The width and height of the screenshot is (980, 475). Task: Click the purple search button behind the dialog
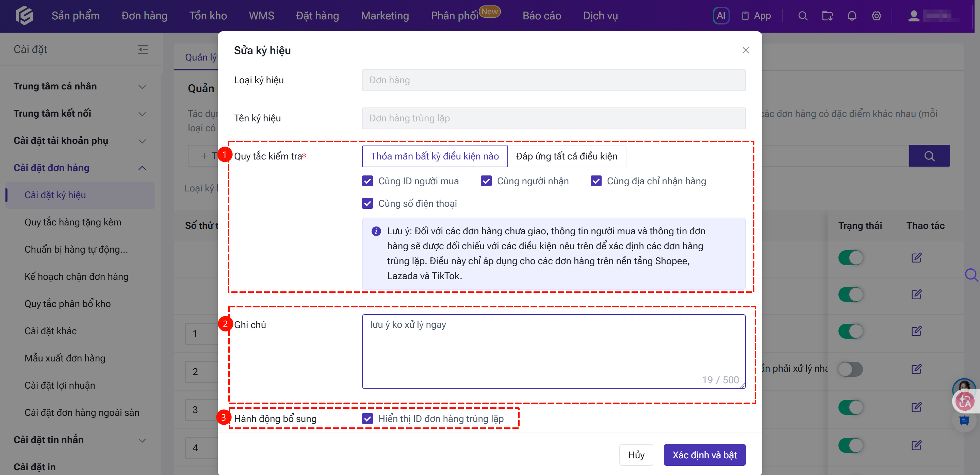coord(929,156)
